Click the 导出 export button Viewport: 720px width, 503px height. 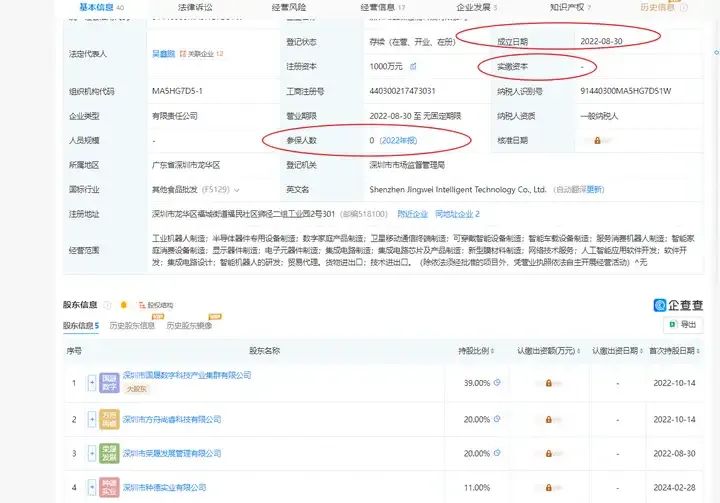(x=683, y=324)
